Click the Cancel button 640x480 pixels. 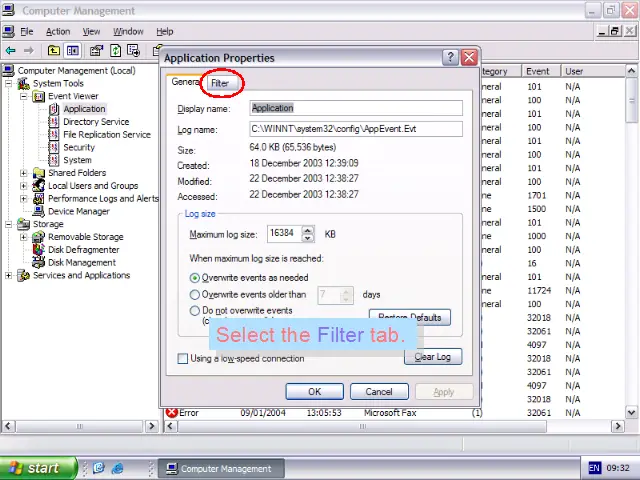pos(379,391)
